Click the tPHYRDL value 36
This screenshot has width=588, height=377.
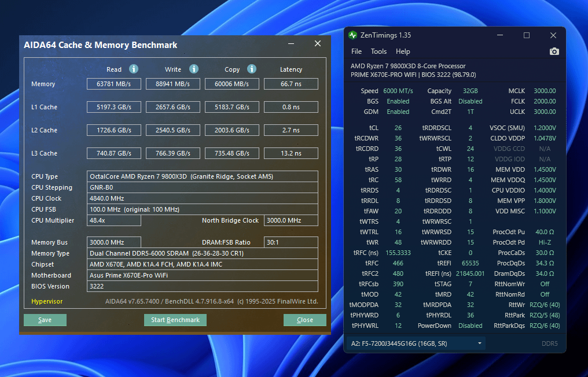[471, 315]
